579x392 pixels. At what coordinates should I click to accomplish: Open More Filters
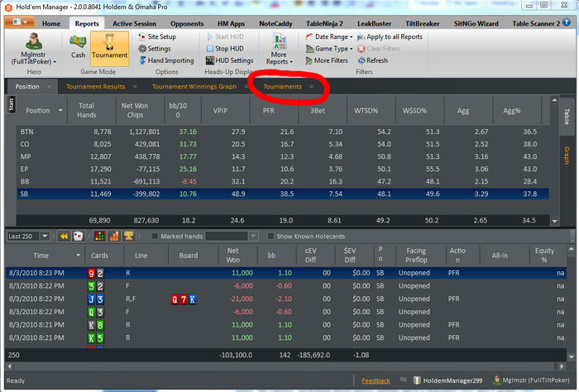pyautogui.click(x=327, y=60)
